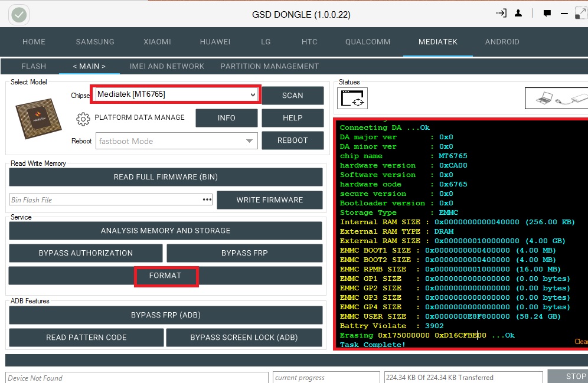
Task: Switch to the HUAWEI tab
Action: (x=215, y=41)
